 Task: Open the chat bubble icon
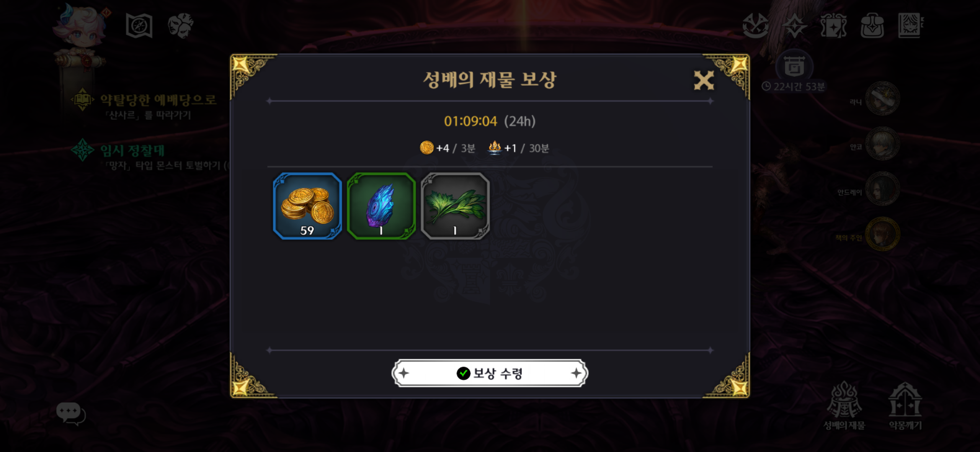(70, 413)
